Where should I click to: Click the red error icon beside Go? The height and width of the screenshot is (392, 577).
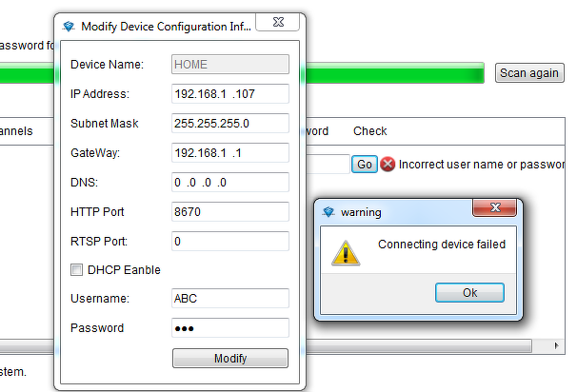(388, 164)
